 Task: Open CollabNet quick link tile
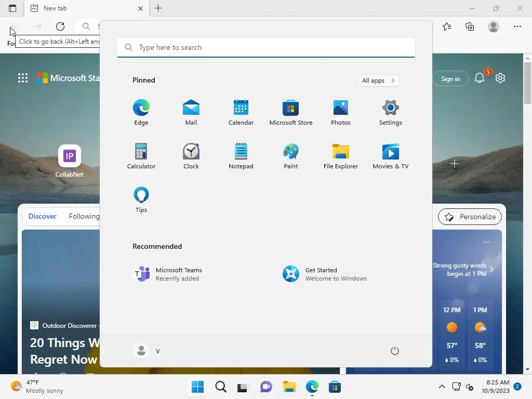pos(69,161)
